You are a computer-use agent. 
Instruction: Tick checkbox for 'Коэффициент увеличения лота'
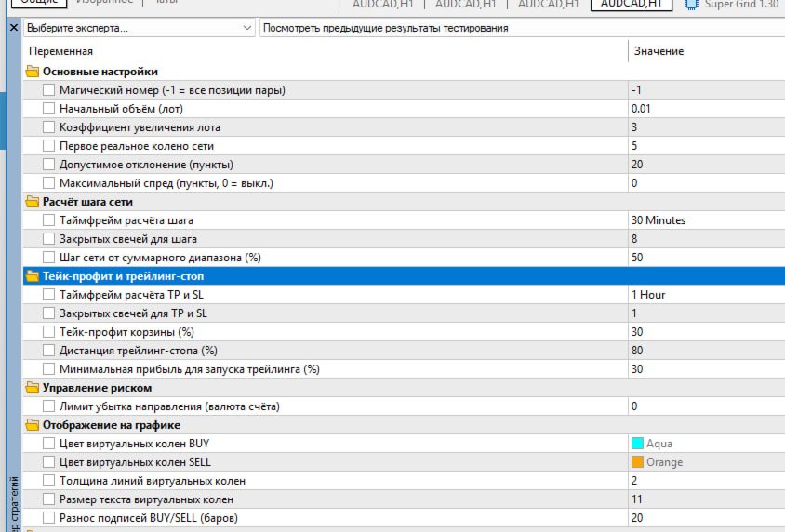48,127
